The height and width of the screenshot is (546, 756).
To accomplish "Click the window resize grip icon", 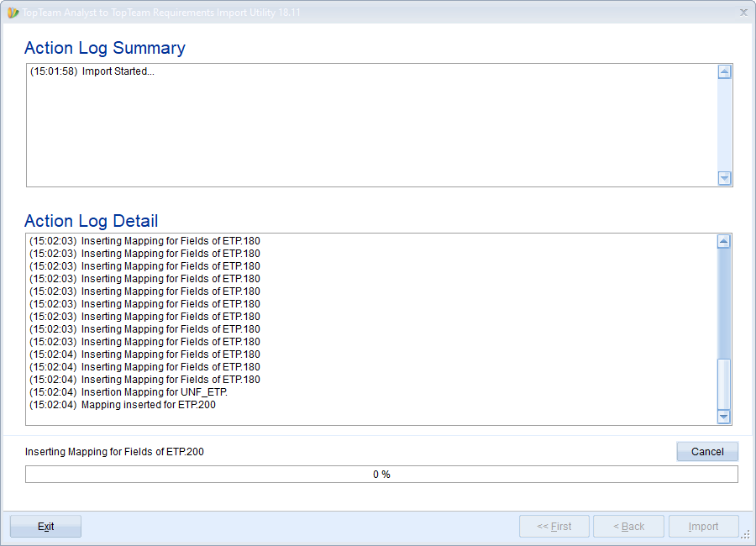I will (745, 534).
